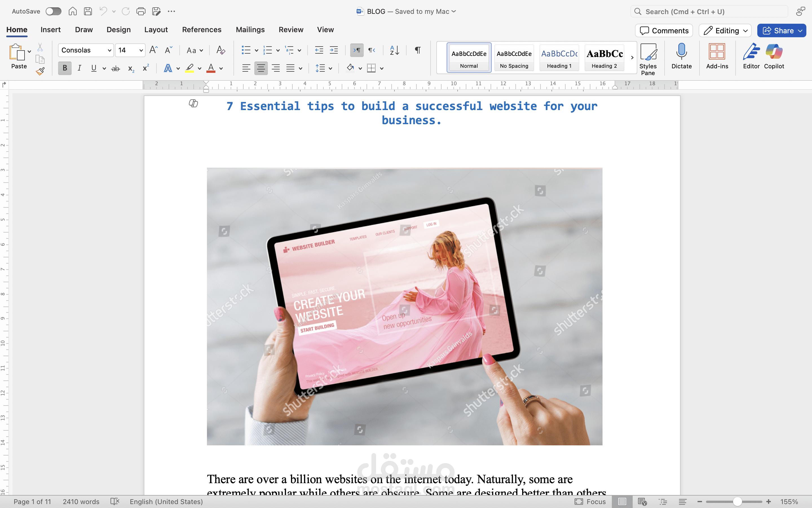Apply the No Spacing style
This screenshot has width=812, height=508.
[514, 58]
